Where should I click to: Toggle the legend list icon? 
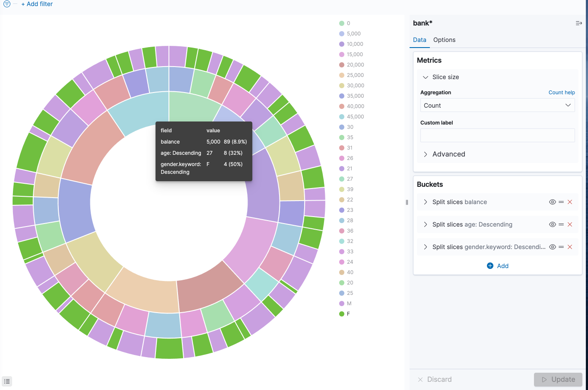coord(7,381)
